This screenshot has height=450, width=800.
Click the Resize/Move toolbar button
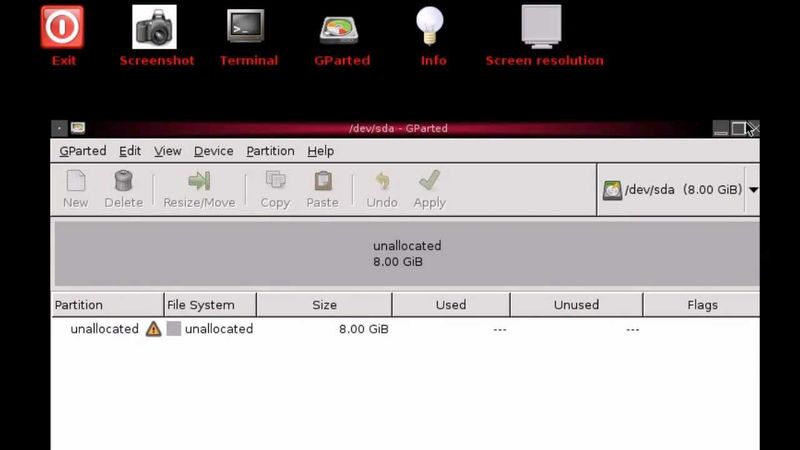[199, 189]
